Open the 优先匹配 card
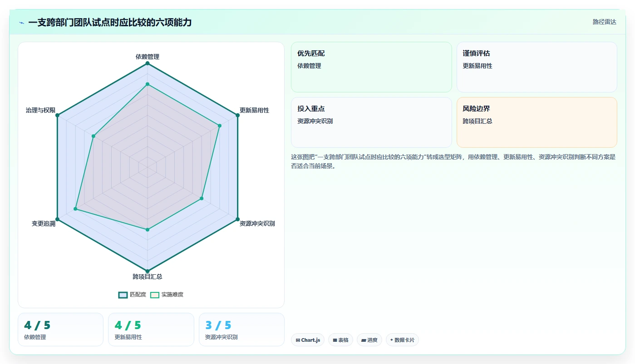The width and height of the screenshot is (635, 364). pos(371,67)
